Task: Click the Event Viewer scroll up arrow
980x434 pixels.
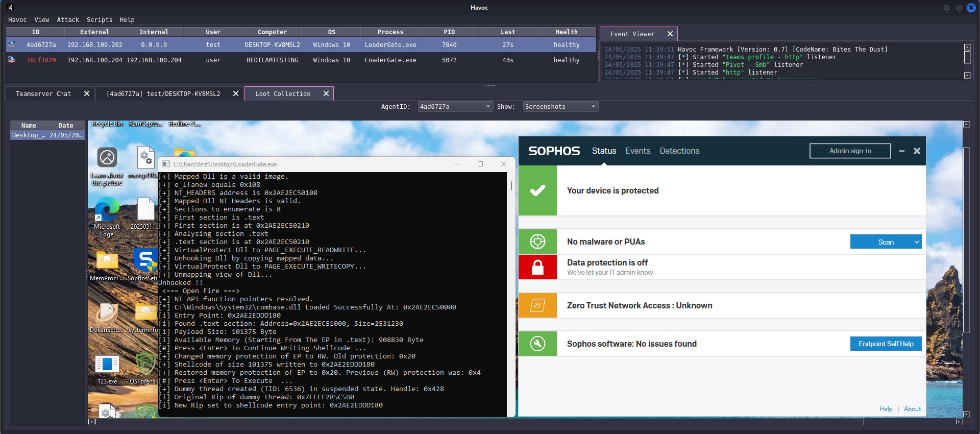Action: [967, 47]
